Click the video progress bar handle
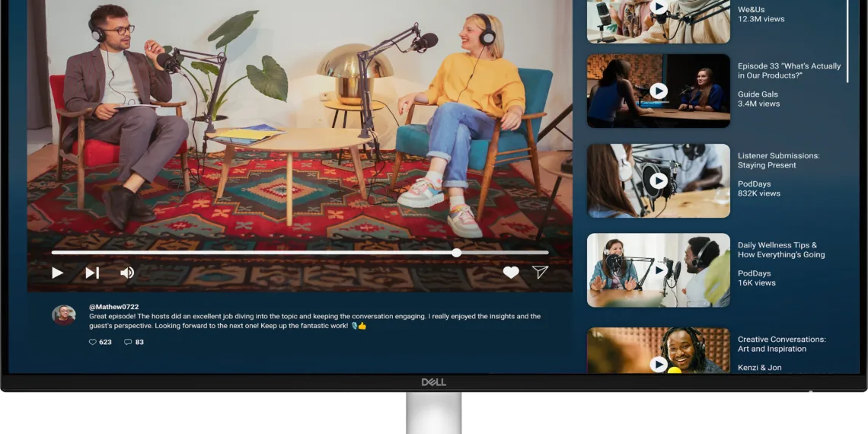Screen dimensions: 868x434 tap(456, 253)
